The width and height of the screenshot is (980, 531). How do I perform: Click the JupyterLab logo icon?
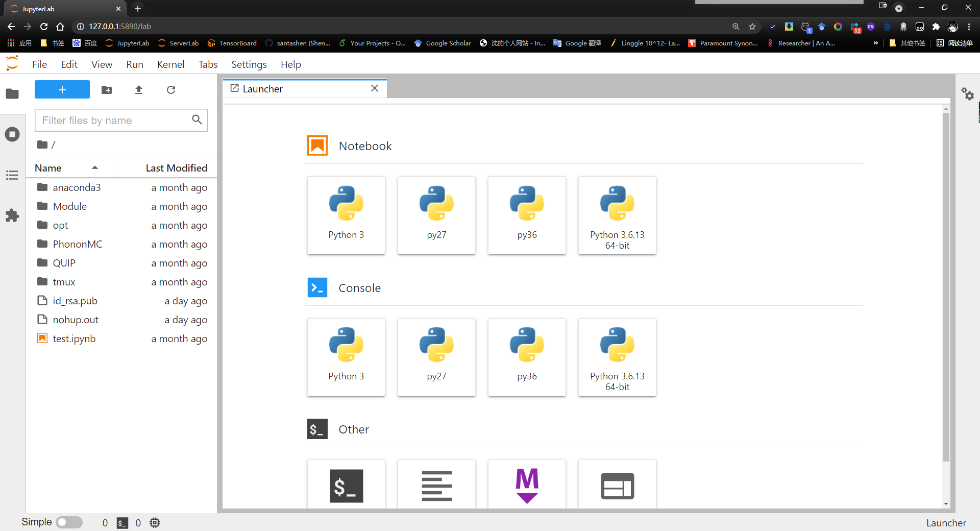(x=12, y=64)
